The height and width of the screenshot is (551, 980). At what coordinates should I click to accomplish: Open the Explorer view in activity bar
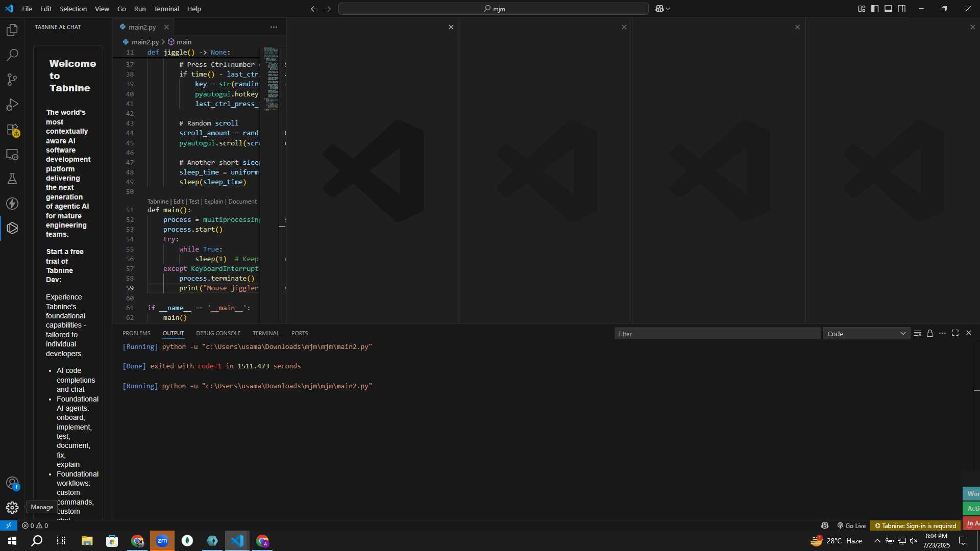click(x=12, y=30)
